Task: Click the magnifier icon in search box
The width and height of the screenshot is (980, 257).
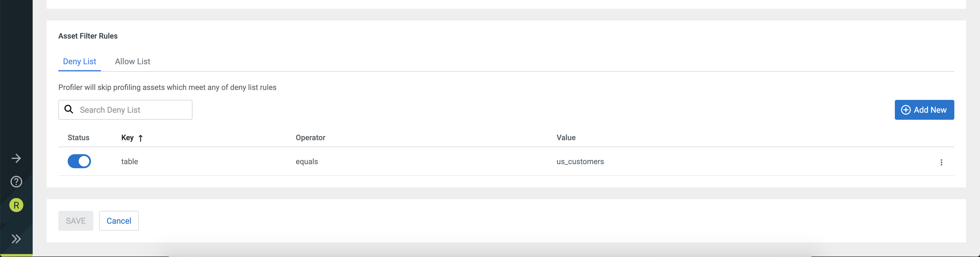Action: click(x=69, y=110)
